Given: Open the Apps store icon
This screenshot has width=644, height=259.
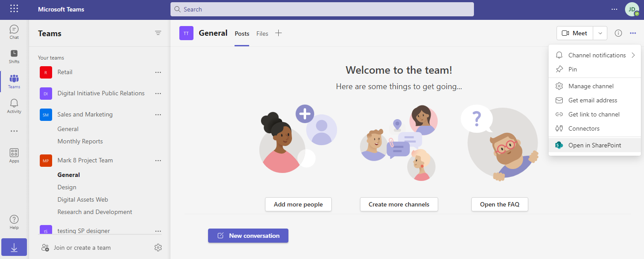Looking at the screenshot, I should (14, 155).
